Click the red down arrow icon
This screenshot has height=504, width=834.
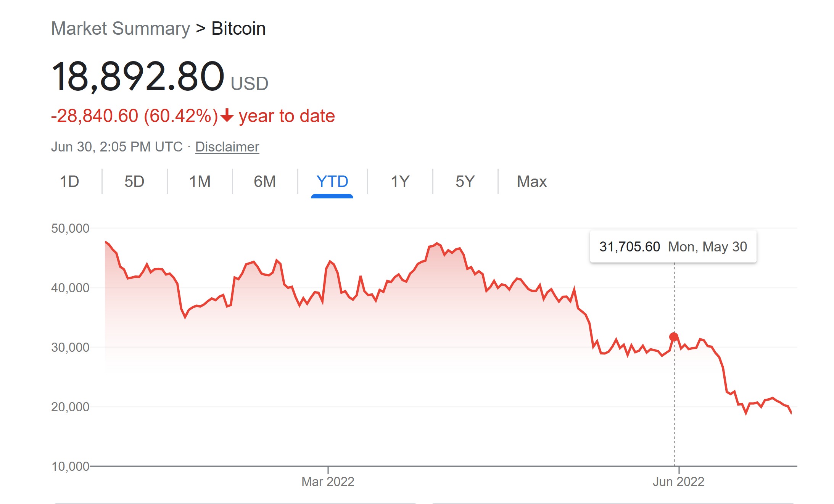pyautogui.click(x=227, y=115)
